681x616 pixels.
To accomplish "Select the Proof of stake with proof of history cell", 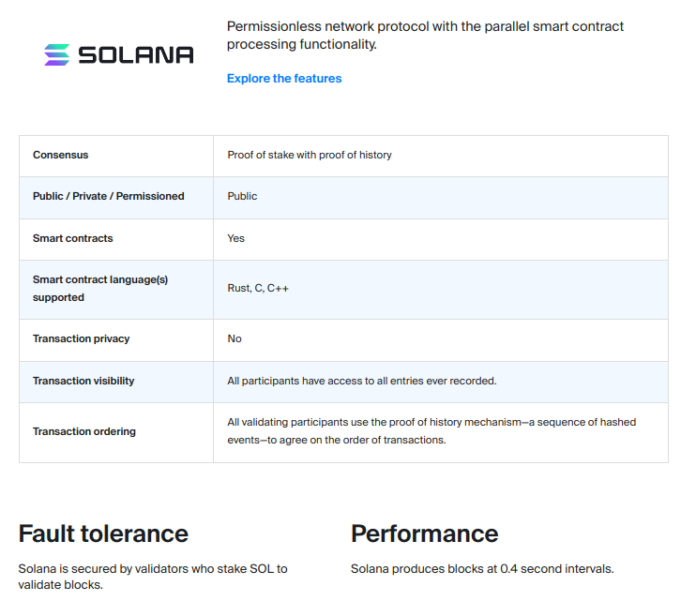I will tap(310, 155).
